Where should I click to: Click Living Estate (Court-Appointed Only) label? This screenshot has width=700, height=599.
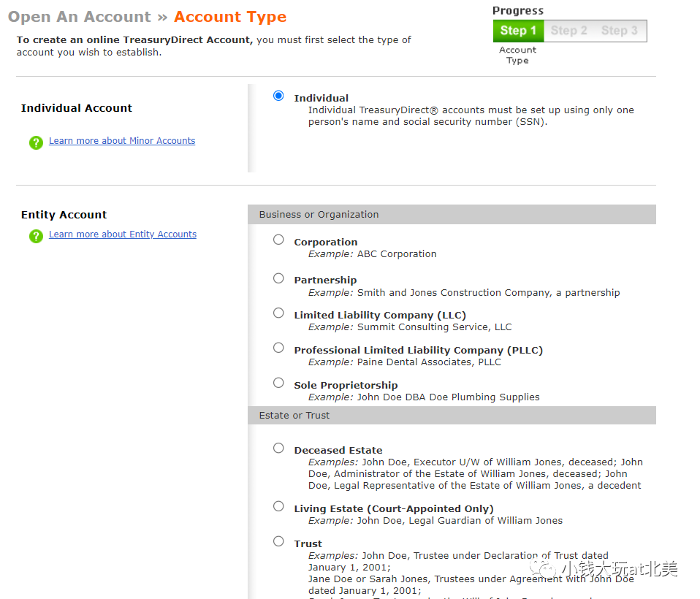(394, 509)
